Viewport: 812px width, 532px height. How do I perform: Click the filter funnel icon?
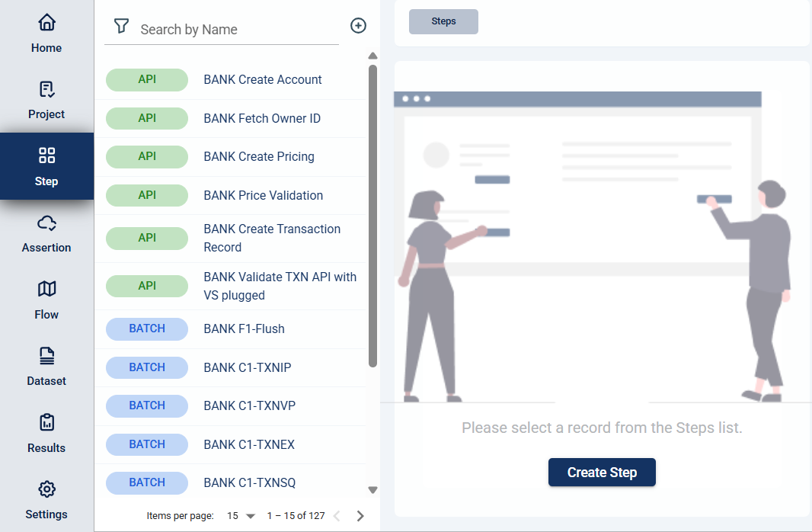[x=121, y=27]
